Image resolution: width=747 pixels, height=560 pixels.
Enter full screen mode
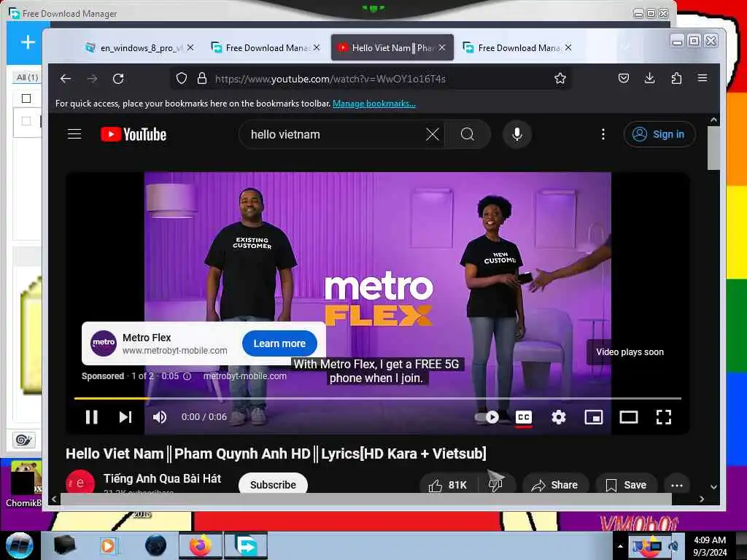coord(664,417)
